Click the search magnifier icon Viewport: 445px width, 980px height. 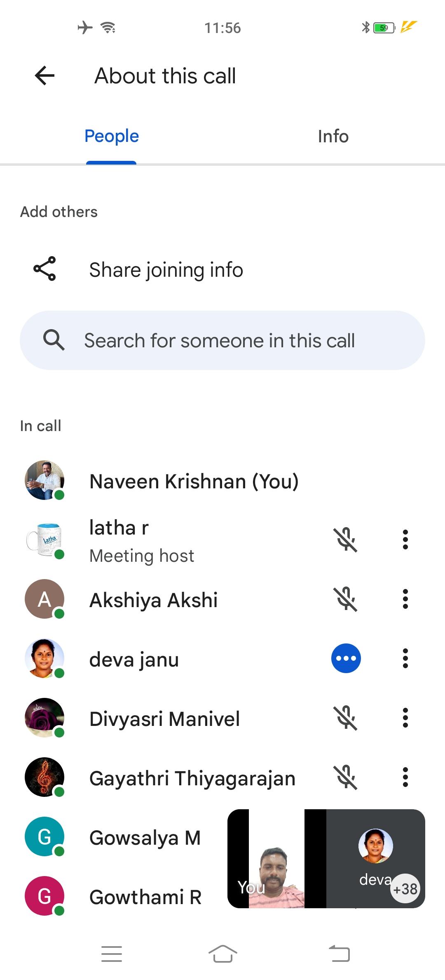click(x=54, y=340)
